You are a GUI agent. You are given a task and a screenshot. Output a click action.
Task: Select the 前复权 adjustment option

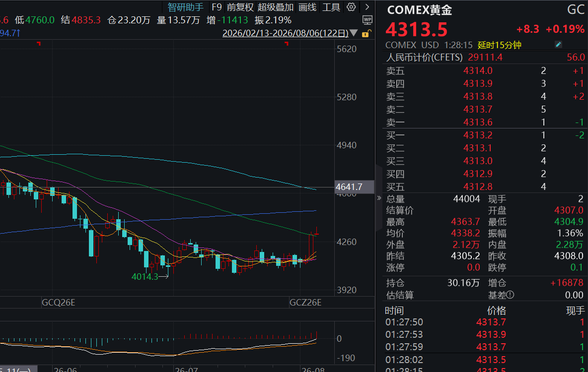coord(240,7)
